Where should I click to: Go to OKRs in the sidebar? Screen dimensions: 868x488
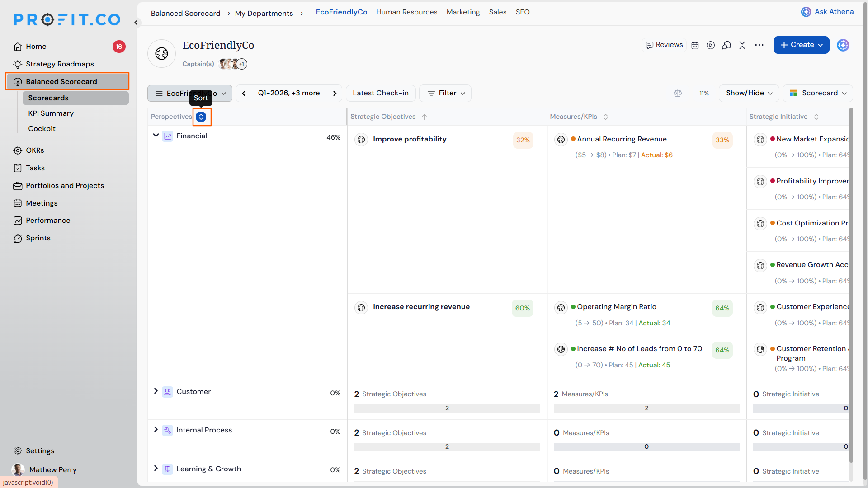[x=35, y=150]
